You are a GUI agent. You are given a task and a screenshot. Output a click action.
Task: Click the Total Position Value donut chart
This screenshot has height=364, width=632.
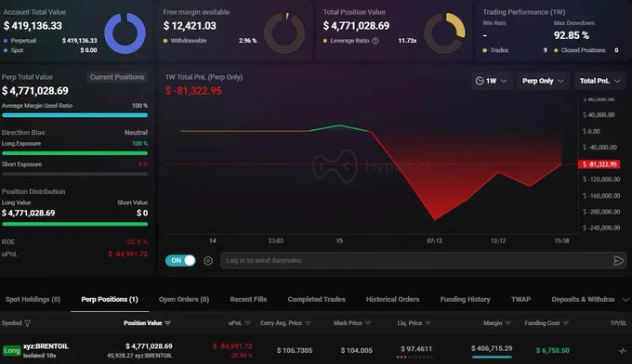tap(444, 33)
